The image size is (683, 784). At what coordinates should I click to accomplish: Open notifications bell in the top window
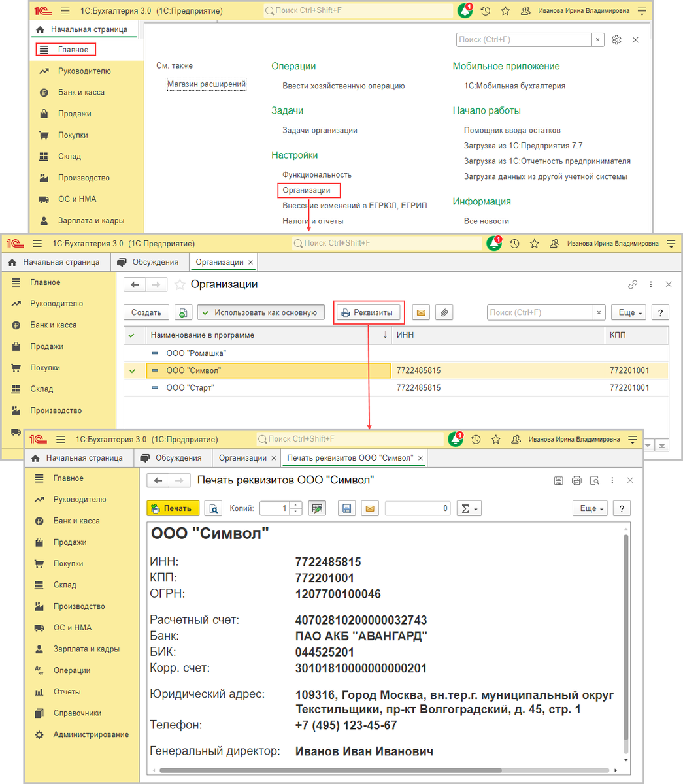(x=465, y=11)
